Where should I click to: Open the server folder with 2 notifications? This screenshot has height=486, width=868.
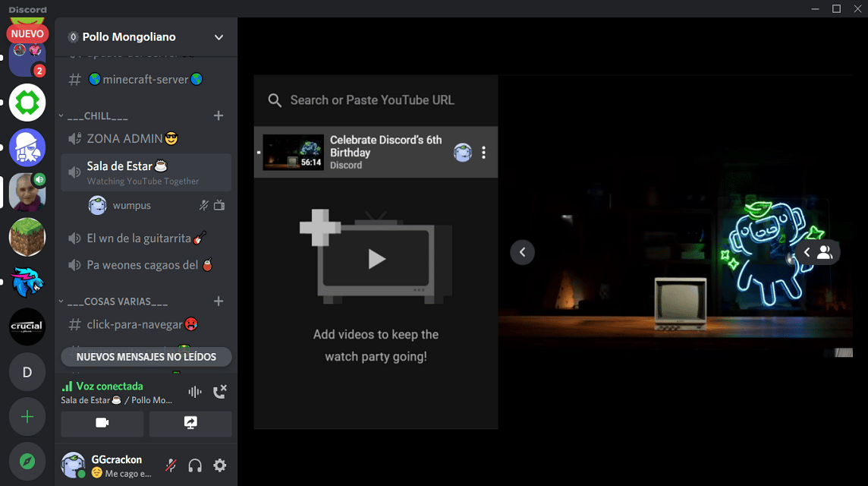click(27, 60)
